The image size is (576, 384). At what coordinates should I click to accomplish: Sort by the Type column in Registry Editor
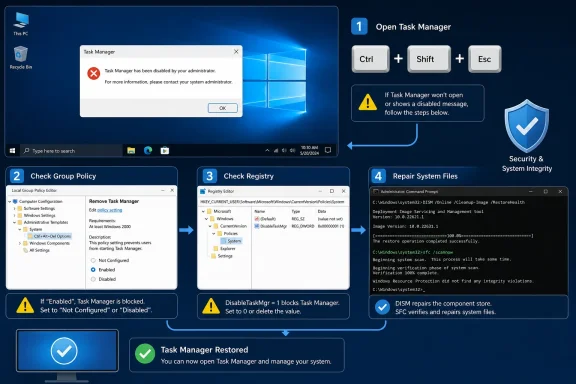[296, 211]
